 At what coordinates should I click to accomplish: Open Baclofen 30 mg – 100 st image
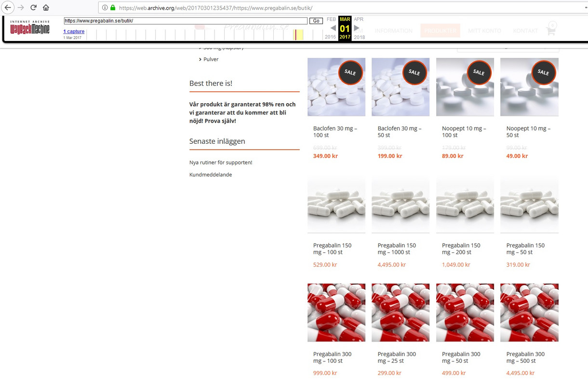pyautogui.click(x=336, y=87)
